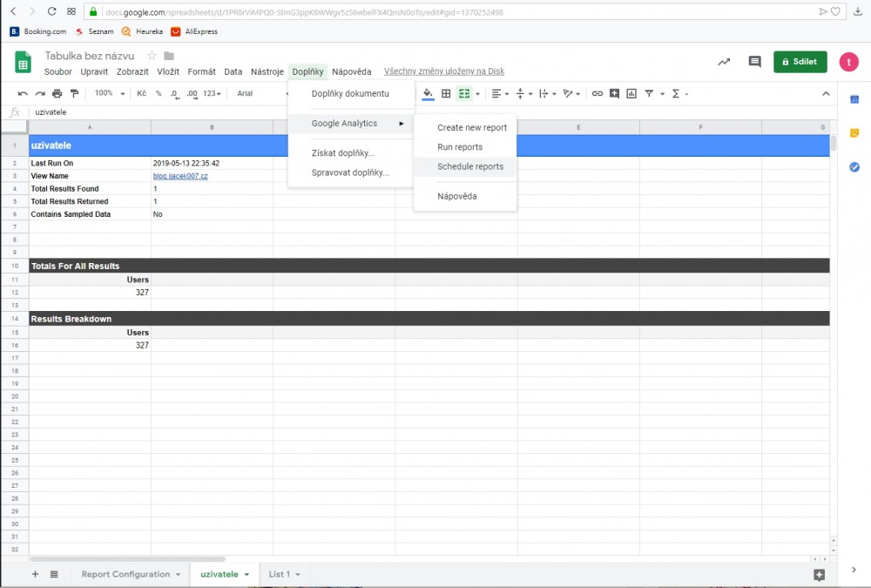This screenshot has width=871, height=588.
Task: Insert a chart via toolbar icon
Action: [x=631, y=93]
